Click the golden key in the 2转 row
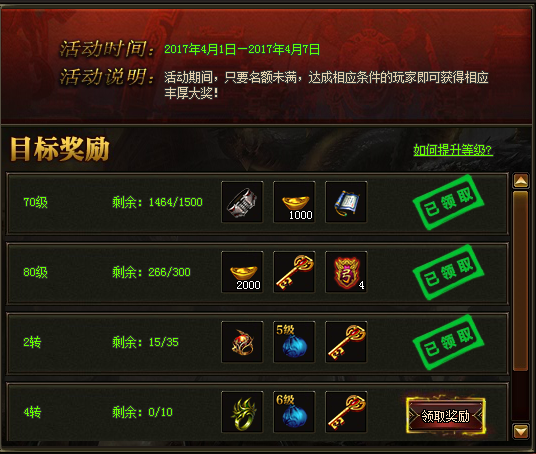The width and height of the screenshot is (536, 454). tap(346, 342)
